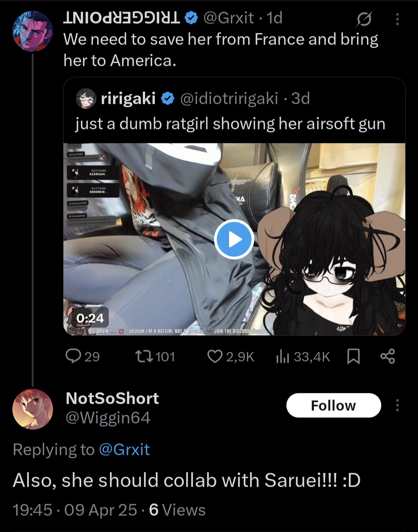
Task: Like the post with heart icon
Action: 215,356
